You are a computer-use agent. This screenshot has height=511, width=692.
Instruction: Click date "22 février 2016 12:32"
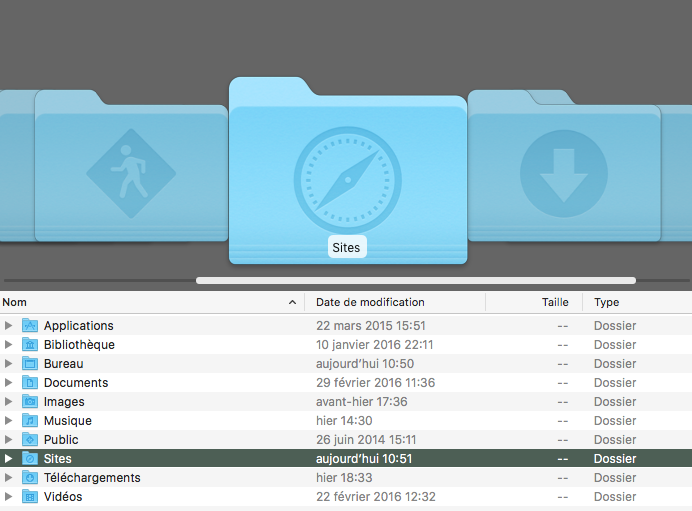[376, 496]
